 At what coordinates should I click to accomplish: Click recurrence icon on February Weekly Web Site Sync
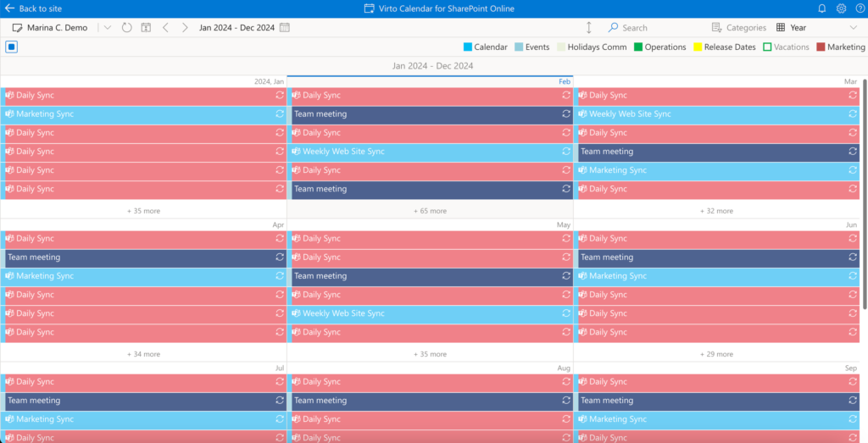566,152
